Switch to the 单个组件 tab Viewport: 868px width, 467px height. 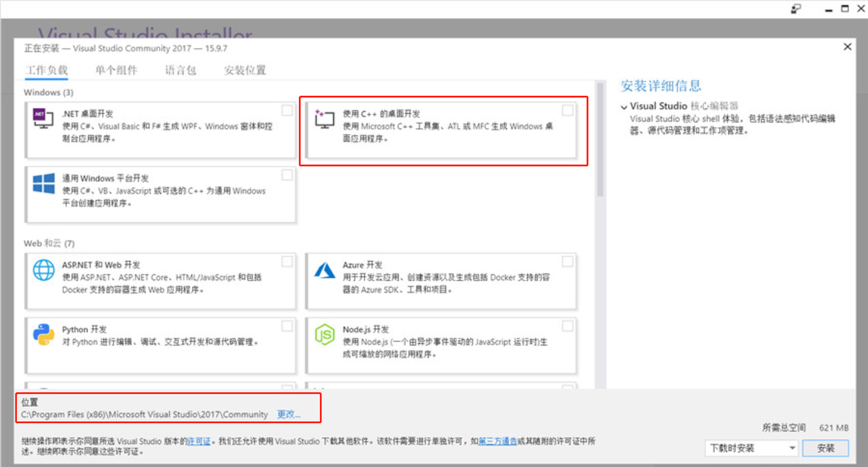pyautogui.click(x=116, y=70)
